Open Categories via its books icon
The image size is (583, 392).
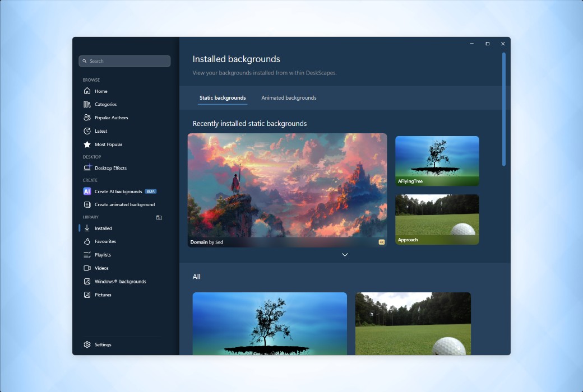pos(87,104)
